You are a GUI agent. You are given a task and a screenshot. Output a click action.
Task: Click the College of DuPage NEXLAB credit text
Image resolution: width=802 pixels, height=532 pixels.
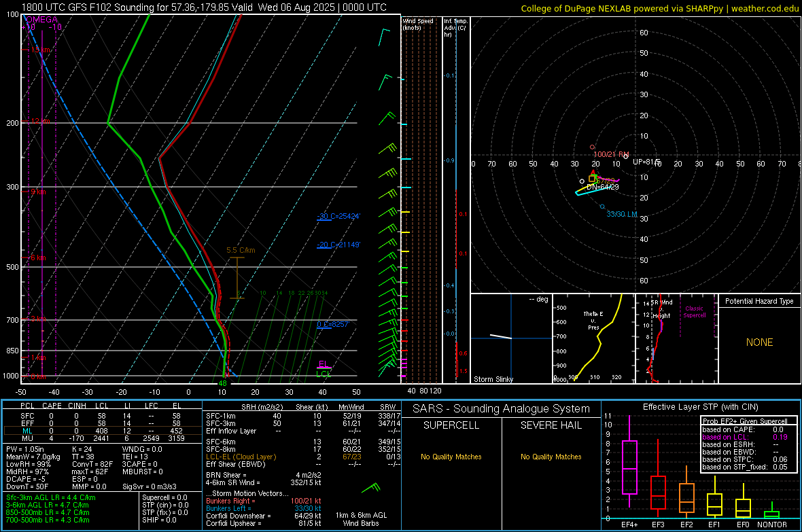tap(660, 8)
